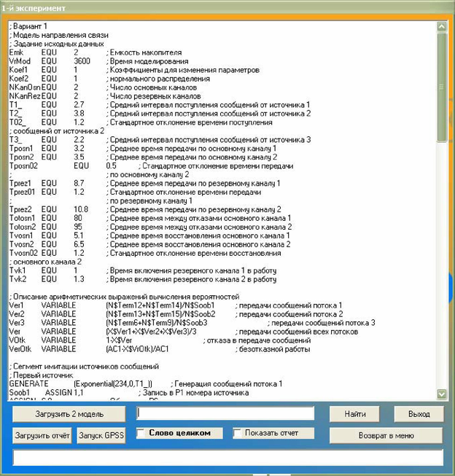Click the value 2.7 for T1_
Viewport: 455px width, 476px height.
[x=79, y=105]
